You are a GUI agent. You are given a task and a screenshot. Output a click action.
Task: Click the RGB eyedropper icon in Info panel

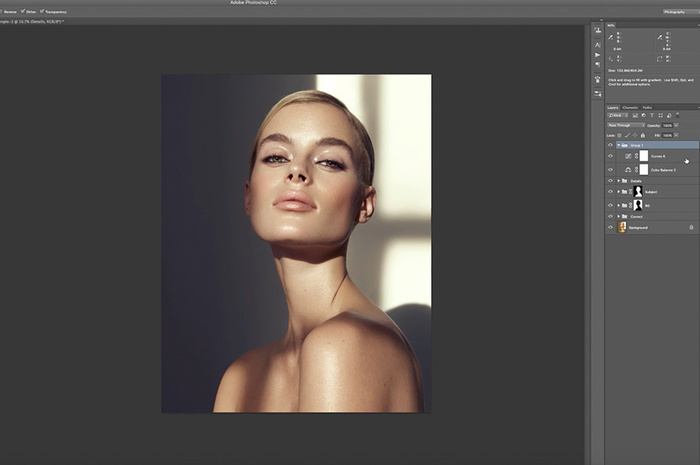pos(610,37)
